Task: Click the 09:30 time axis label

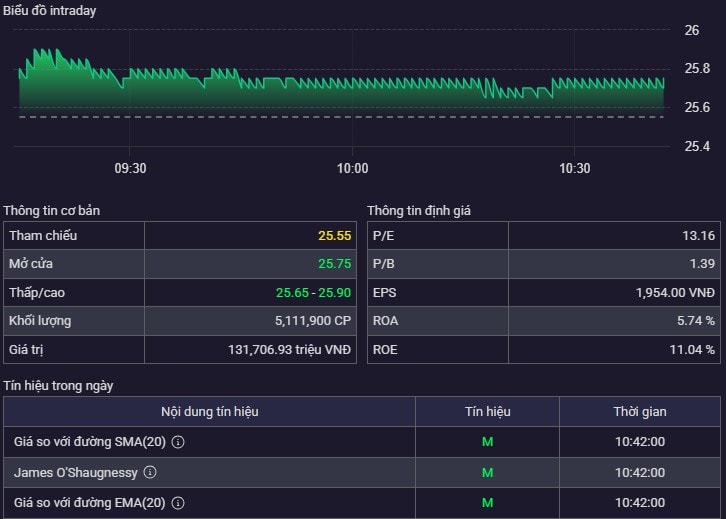Action: pos(130,168)
